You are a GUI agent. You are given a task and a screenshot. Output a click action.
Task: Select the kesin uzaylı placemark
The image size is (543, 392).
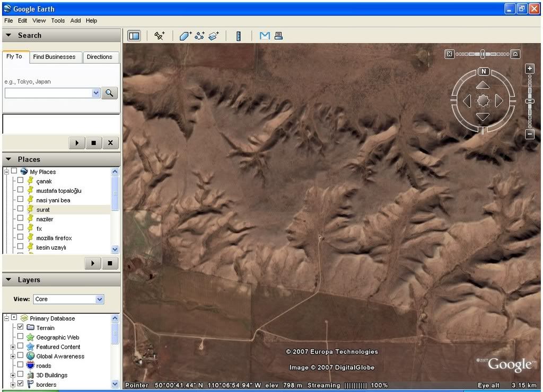pos(51,247)
